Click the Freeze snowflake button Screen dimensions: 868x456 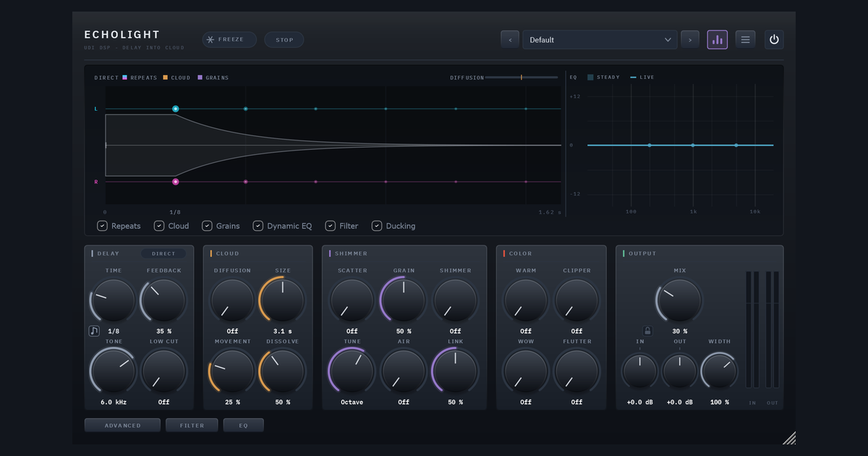pyautogui.click(x=229, y=39)
